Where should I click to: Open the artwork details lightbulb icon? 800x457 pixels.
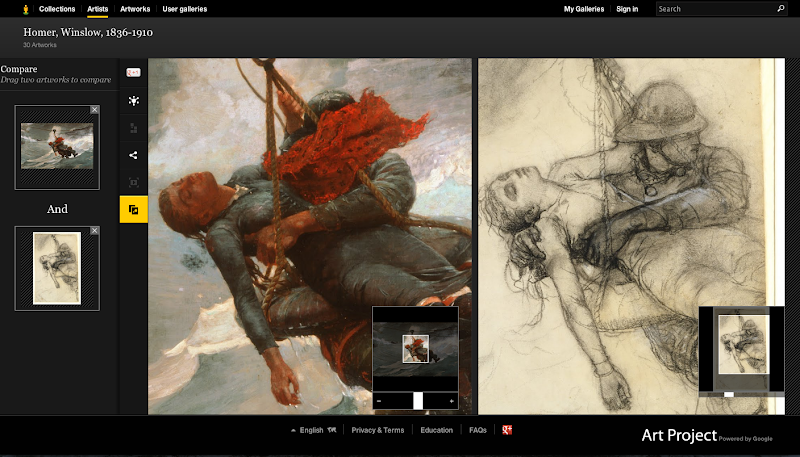[x=133, y=100]
